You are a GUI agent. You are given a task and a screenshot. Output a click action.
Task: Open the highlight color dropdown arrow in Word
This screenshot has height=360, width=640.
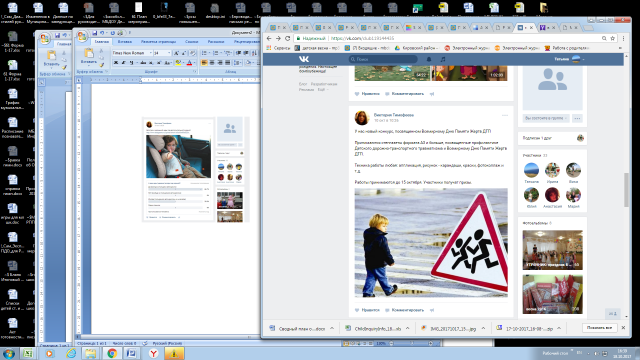(x=183, y=63)
